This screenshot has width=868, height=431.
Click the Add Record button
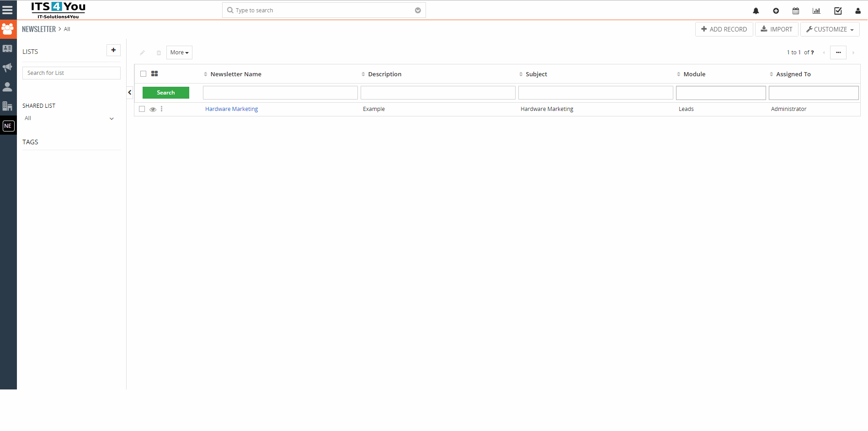[x=724, y=29]
